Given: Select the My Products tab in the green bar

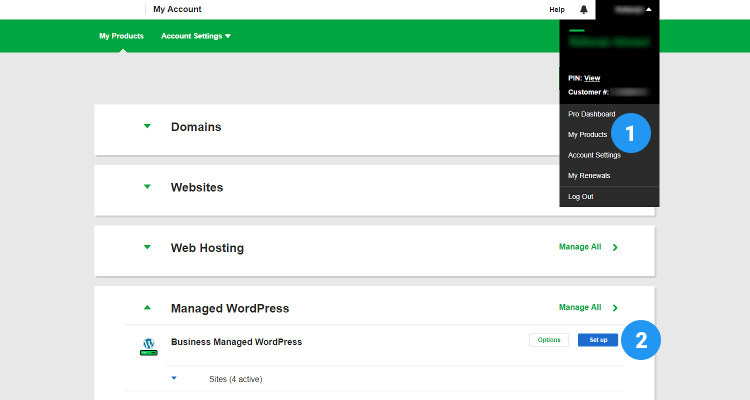Looking at the screenshot, I should 121,36.
